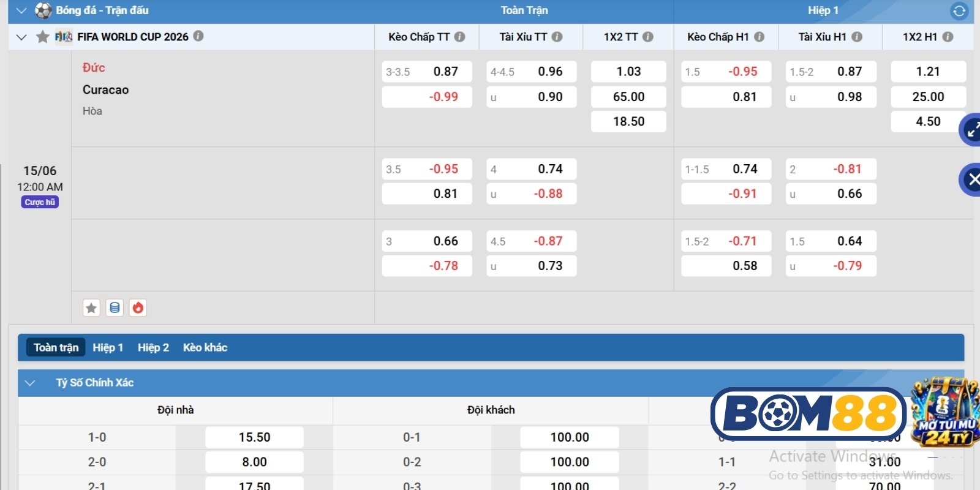The width and height of the screenshot is (980, 490).
Task: Click the Đội nhà column header
Action: pos(175,410)
